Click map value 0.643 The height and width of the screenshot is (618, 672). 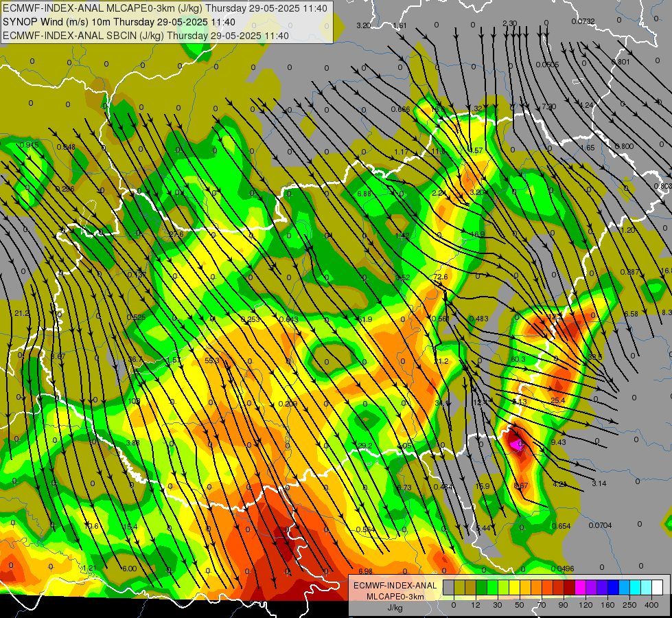click(x=288, y=319)
